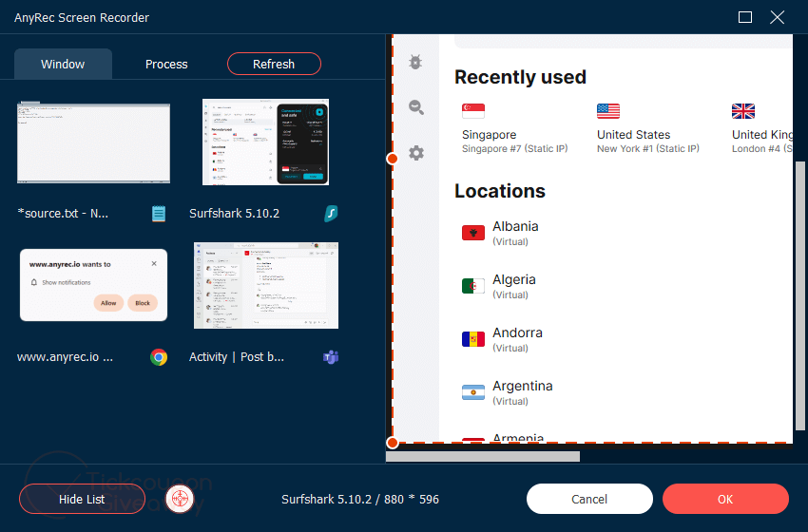
Task: Click the bug icon in preview sidebar
Action: [x=415, y=62]
